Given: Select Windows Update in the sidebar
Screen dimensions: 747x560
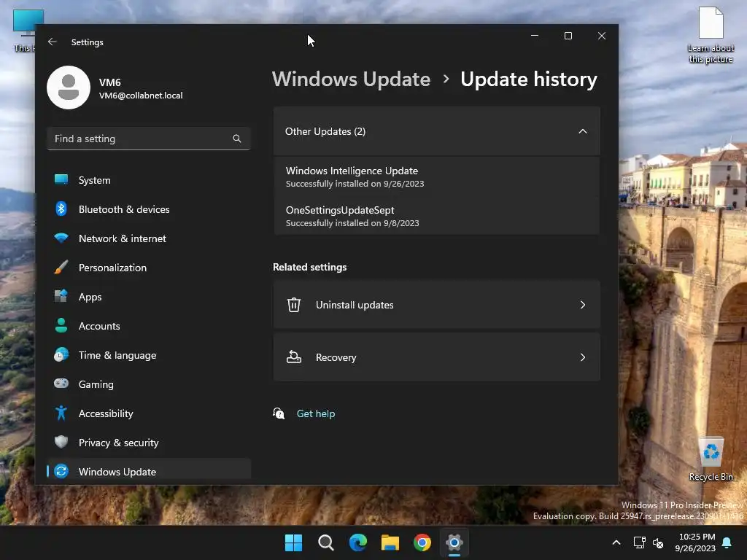Looking at the screenshot, I should pyautogui.click(x=149, y=472).
